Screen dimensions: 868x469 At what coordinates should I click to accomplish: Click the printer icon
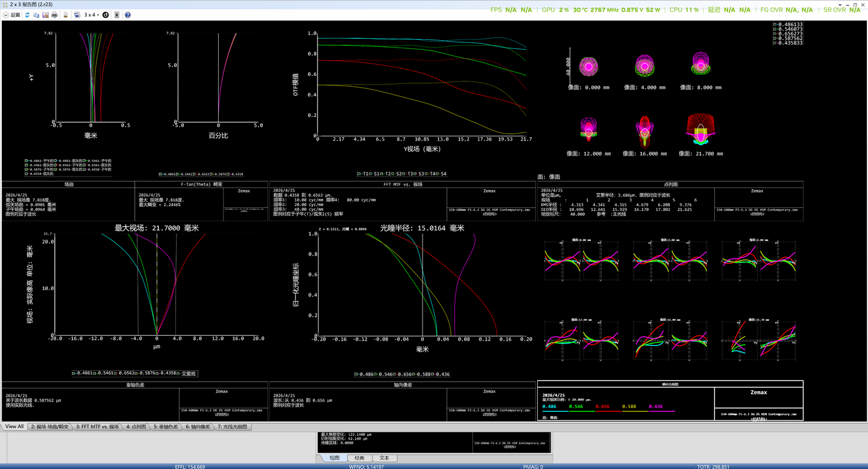point(54,15)
